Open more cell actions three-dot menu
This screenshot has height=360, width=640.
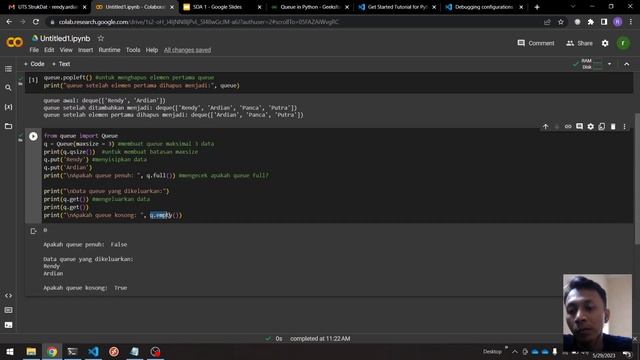(x=624, y=127)
